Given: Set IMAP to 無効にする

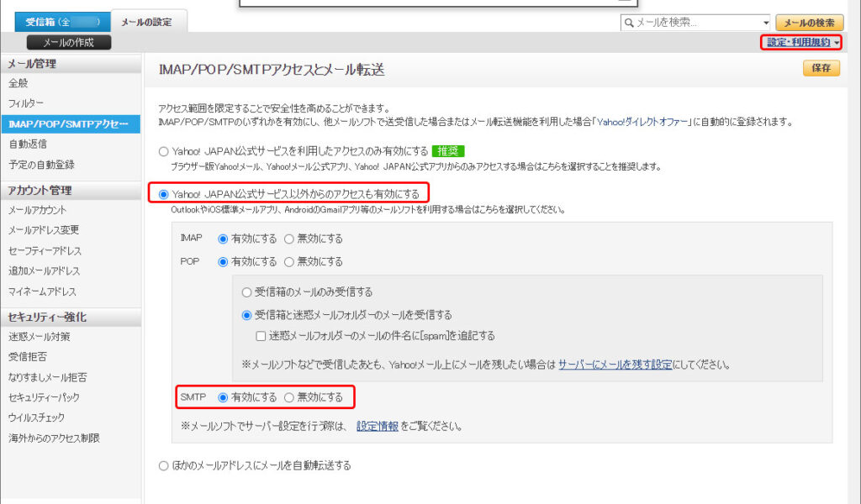Looking at the screenshot, I should coord(289,239).
